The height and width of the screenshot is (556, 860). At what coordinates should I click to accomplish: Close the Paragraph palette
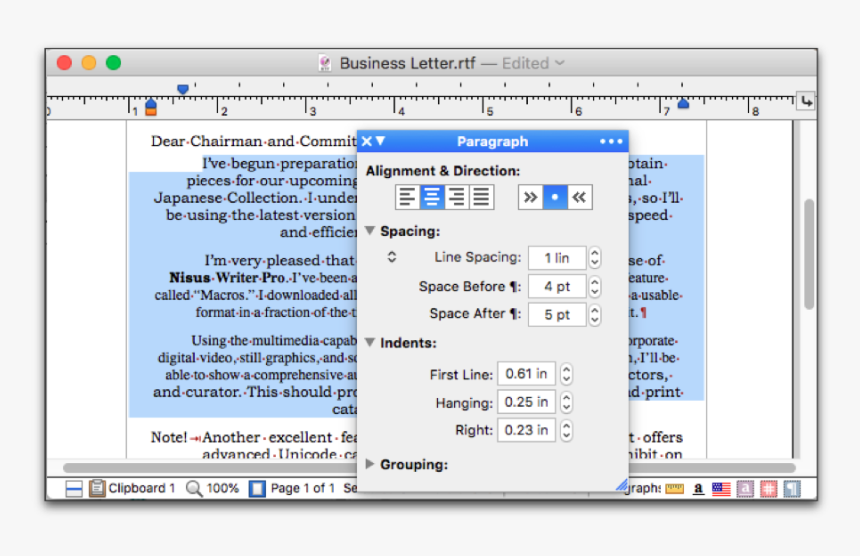[367, 141]
